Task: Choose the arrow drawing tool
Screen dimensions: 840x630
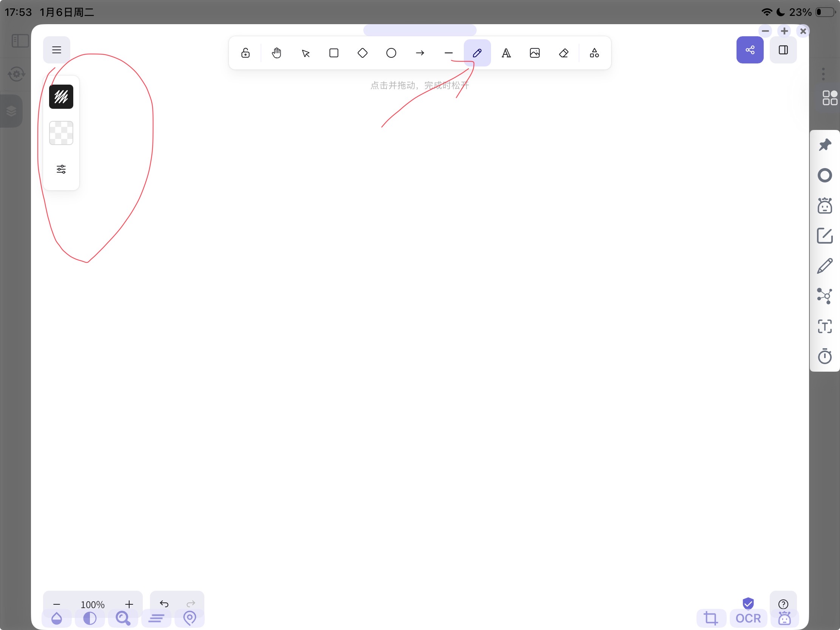Action: click(x=420, y=53)
